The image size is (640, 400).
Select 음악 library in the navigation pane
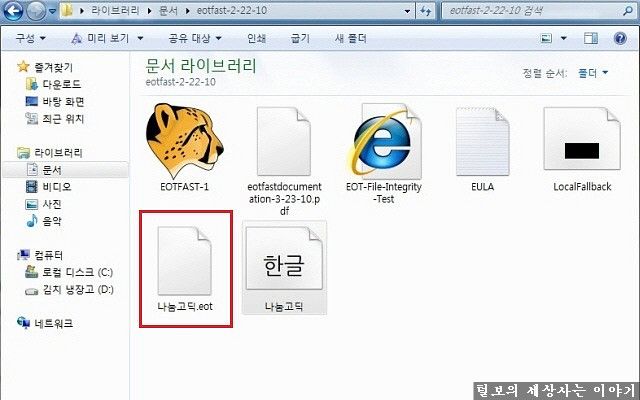tap(52, 221)
